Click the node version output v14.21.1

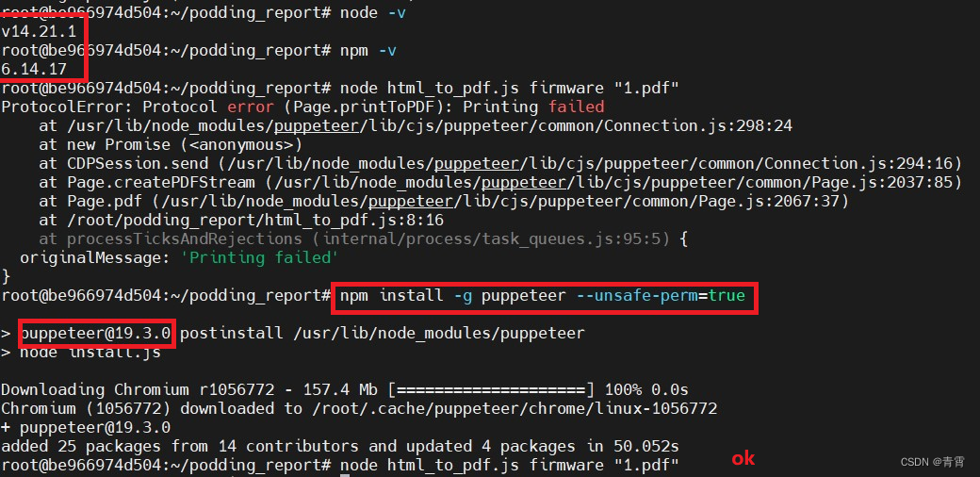pyautogui.click(x=39, y=32)
